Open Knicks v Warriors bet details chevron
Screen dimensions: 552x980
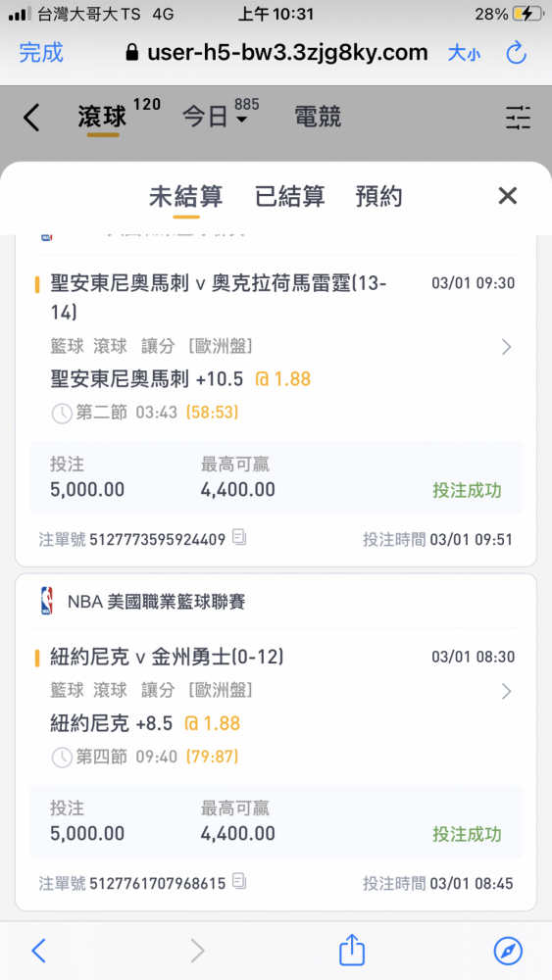click(506, 691)
